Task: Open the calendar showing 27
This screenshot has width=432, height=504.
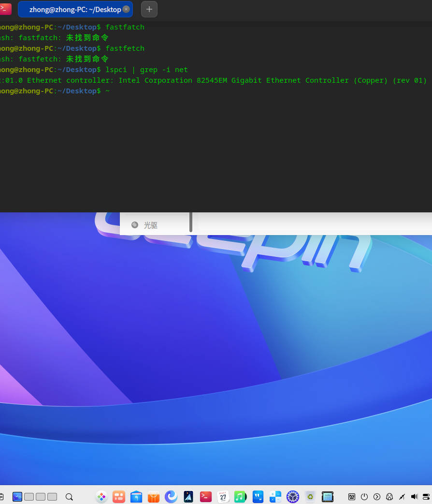Action: (223, 497)
